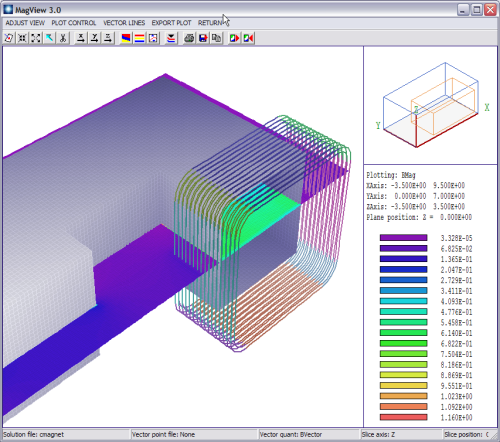500x442 pixels.
Task: Click the scissors cut-plane icon
Action: click(x=63, y=38)
